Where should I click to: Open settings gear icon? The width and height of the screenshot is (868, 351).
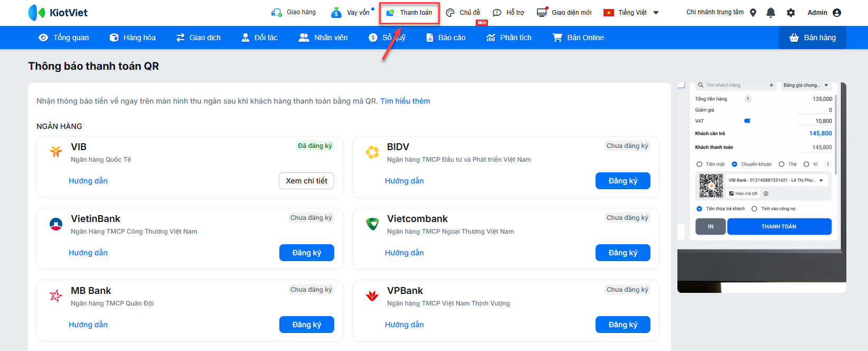790,13
